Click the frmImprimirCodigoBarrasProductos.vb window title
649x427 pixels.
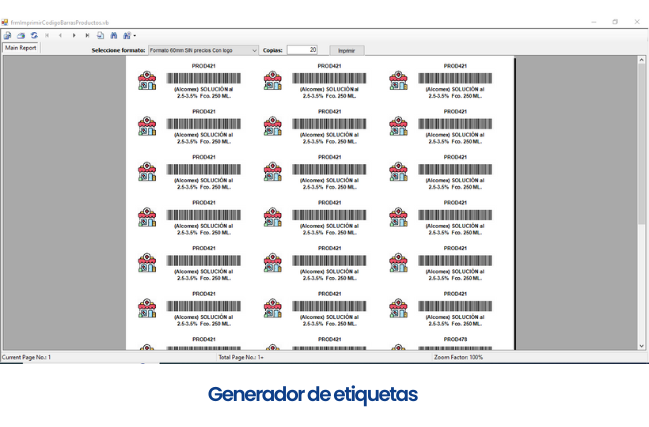[60, 23]
